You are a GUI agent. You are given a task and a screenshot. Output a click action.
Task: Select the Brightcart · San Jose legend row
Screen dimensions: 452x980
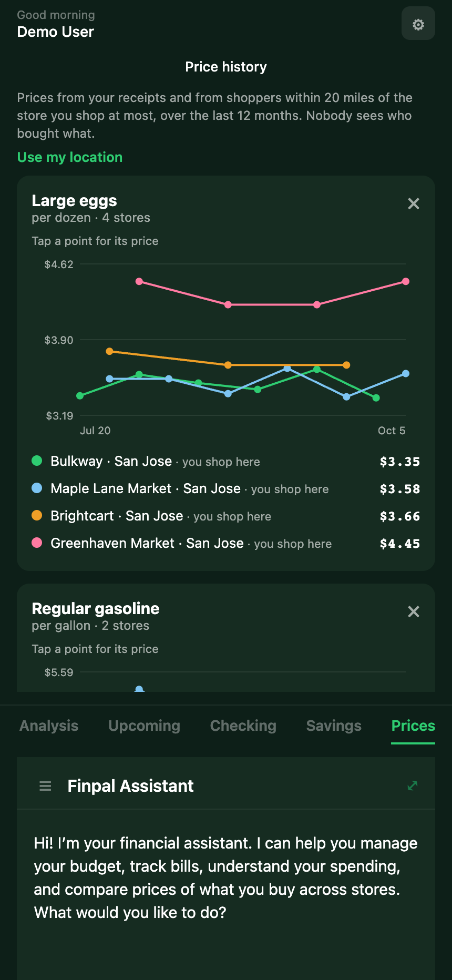[226, 516]
